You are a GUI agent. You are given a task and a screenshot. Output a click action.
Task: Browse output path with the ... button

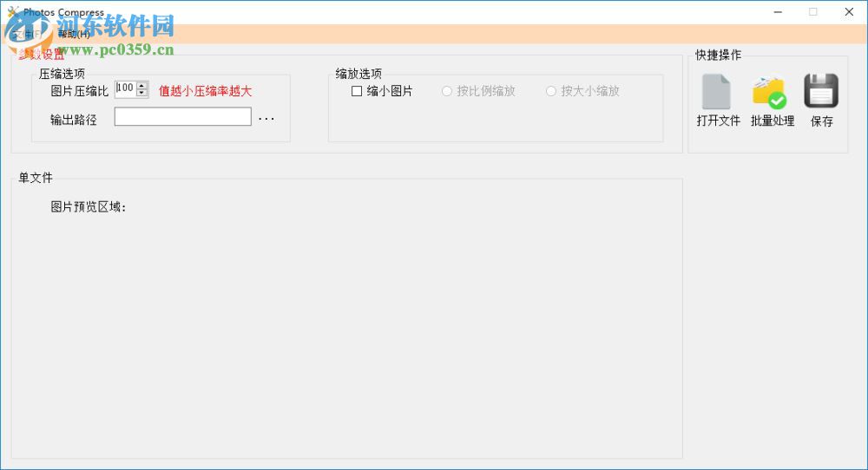[x=266, y=118]
